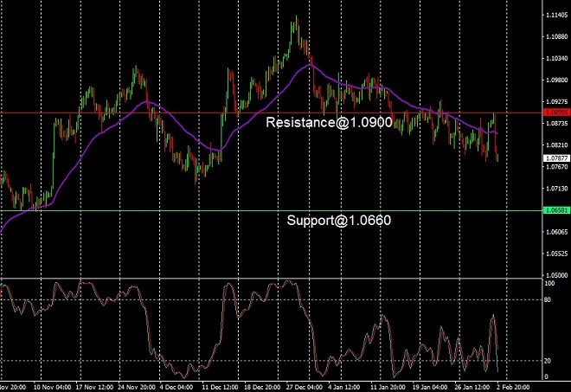Click the 17 Nov 12:00 time label

94,387
